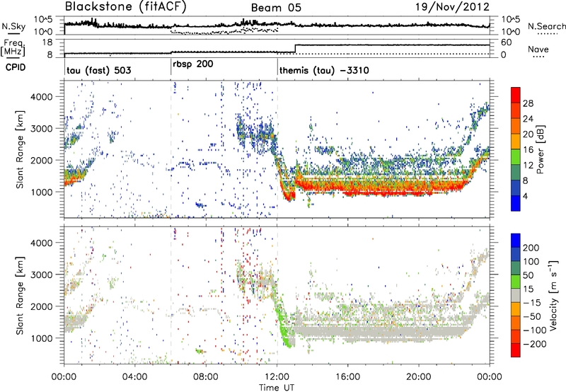Select the "Velocity [m s-1]" colorbar title
The image size is (566, 392).
[553, 295]
